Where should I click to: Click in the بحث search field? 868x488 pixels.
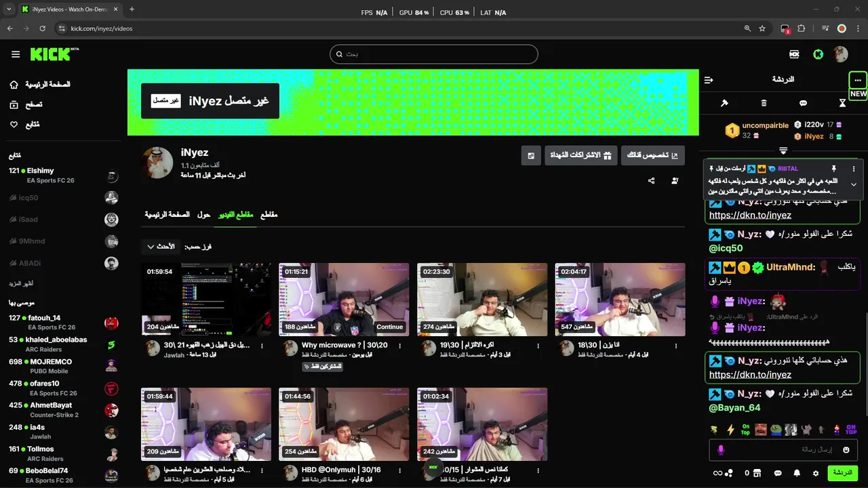pyautogui.click(x=434, y=54)
